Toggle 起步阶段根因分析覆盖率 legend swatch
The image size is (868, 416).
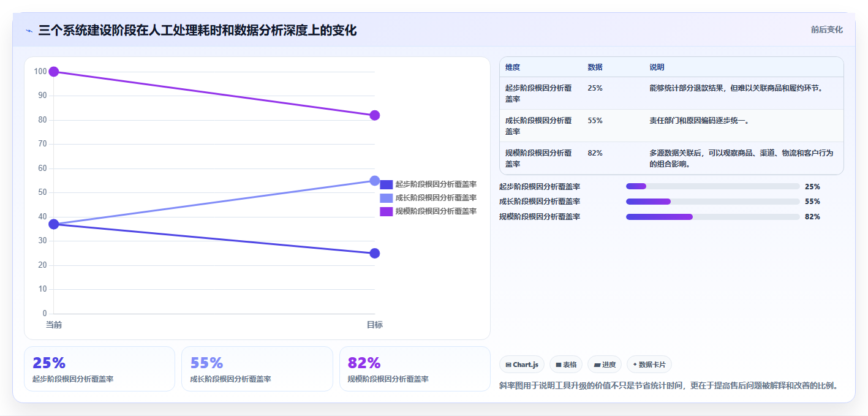point(386,184)
